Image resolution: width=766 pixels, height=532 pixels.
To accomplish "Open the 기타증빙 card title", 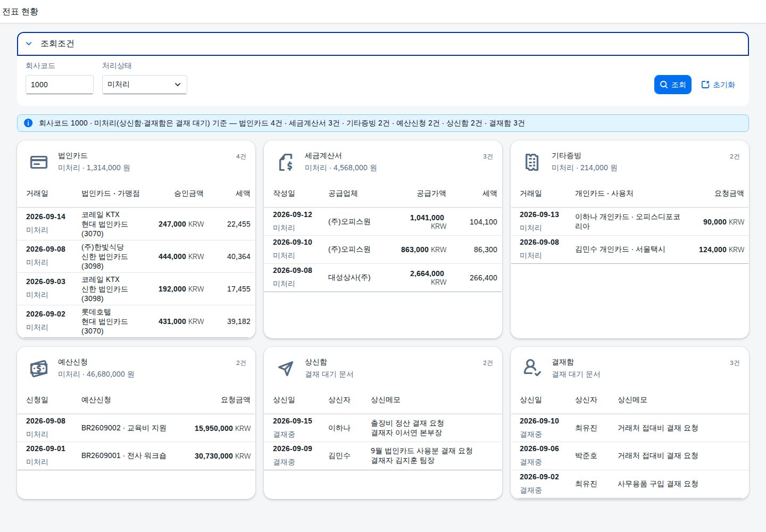I will click(x=567, y=156).
